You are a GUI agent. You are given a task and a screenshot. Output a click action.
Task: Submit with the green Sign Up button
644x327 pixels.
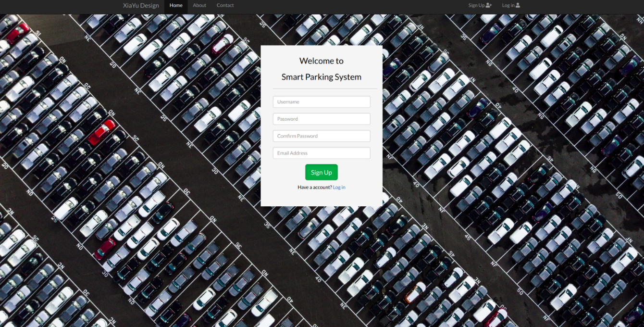pos(322,172)
